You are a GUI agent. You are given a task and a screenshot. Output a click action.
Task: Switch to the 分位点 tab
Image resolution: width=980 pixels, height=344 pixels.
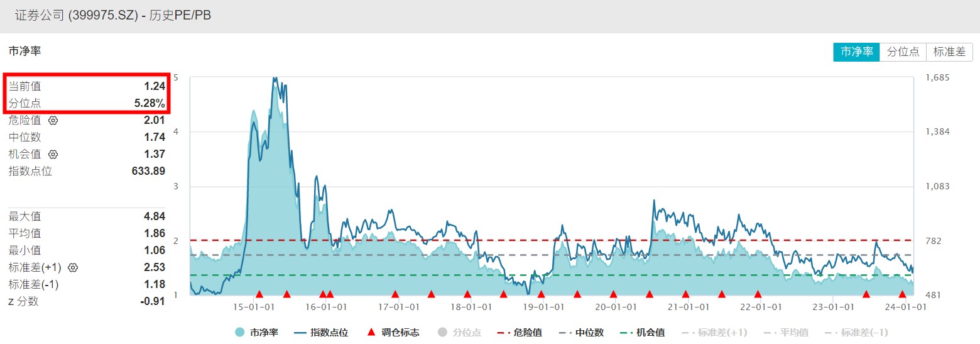click(903, 52)
